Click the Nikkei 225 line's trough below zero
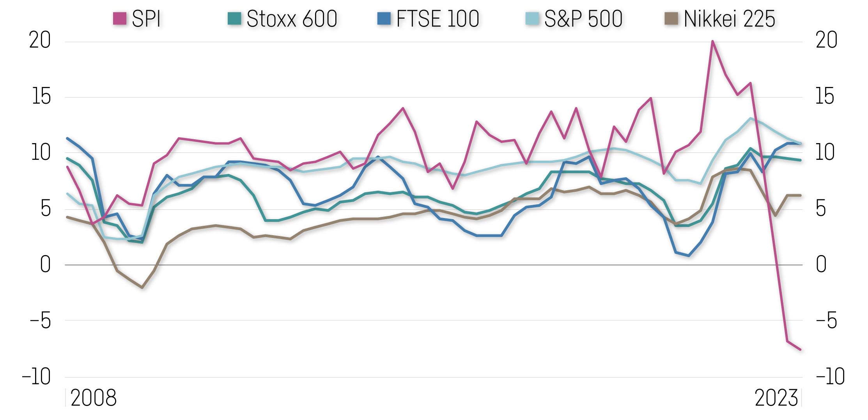Viewport: 868px width, 420px height. [x=142, y=288]
